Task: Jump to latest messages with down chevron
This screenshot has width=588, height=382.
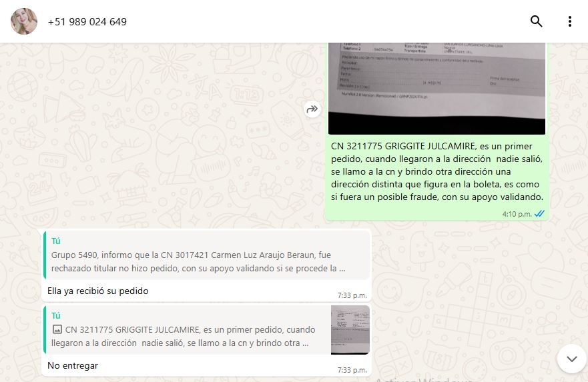Action: click(x=571, y=359)
